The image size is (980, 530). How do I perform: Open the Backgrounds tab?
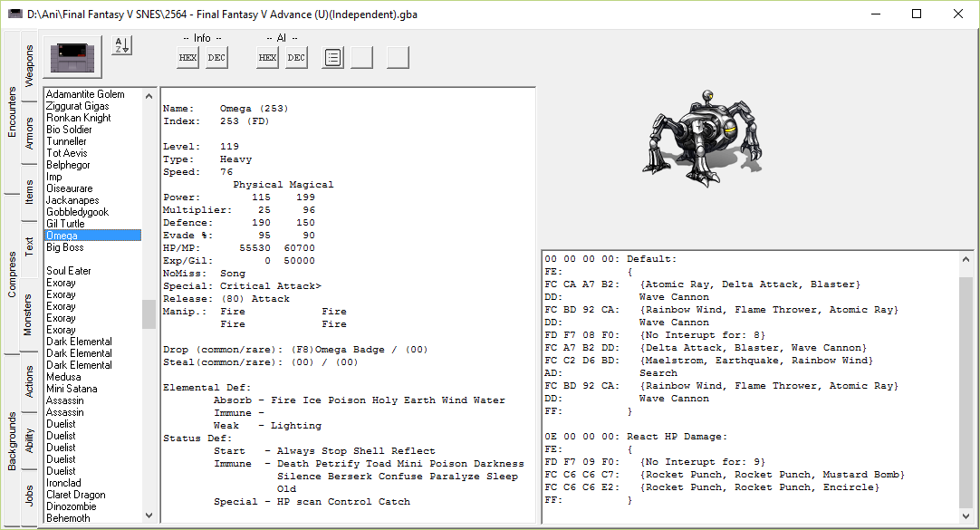pyautogui.click(x=12, y=441)
